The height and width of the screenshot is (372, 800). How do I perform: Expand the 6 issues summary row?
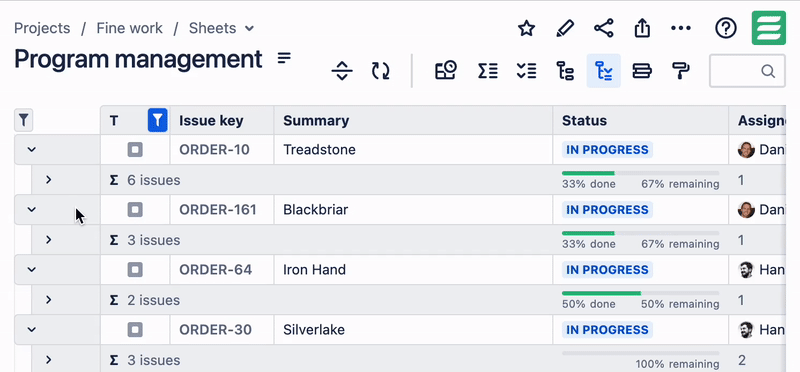[x=48, y=180]
